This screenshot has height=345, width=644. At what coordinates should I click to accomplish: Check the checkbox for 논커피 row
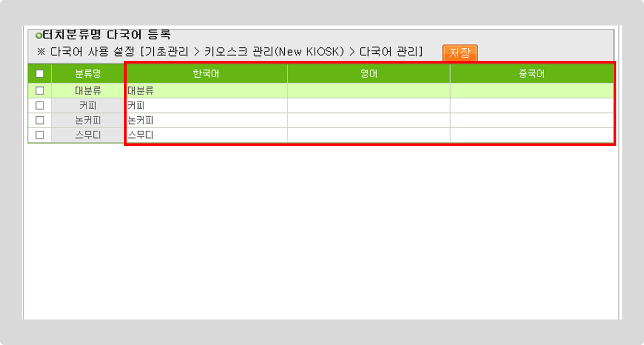(40, 120)
